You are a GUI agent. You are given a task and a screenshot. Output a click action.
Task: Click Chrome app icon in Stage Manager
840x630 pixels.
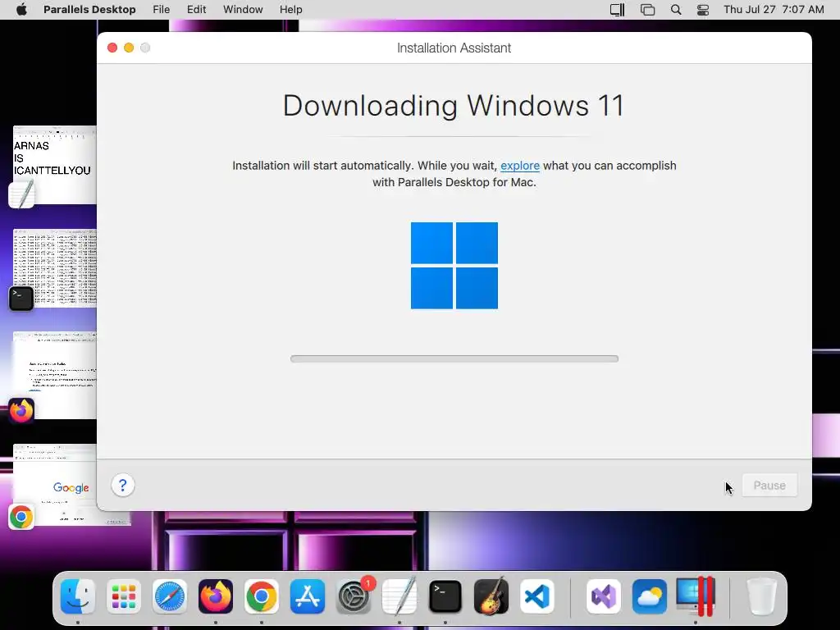tap(21, 517)
